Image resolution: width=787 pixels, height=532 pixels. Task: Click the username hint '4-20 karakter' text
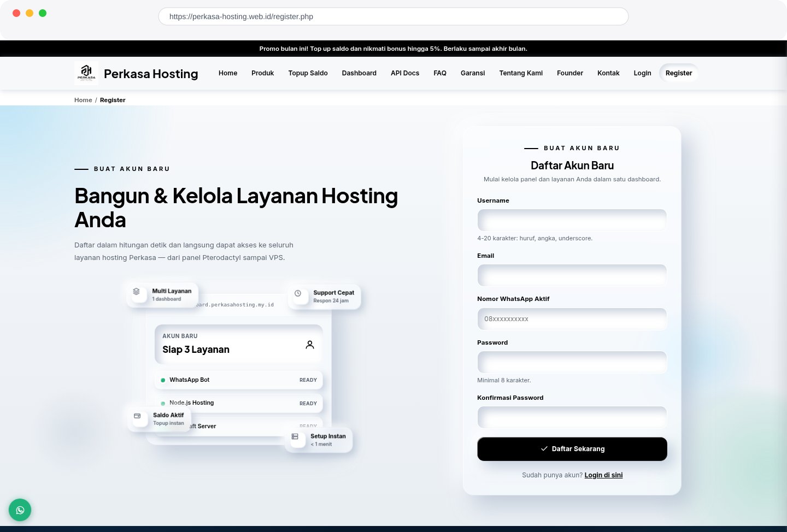click(x=535, y=238)
